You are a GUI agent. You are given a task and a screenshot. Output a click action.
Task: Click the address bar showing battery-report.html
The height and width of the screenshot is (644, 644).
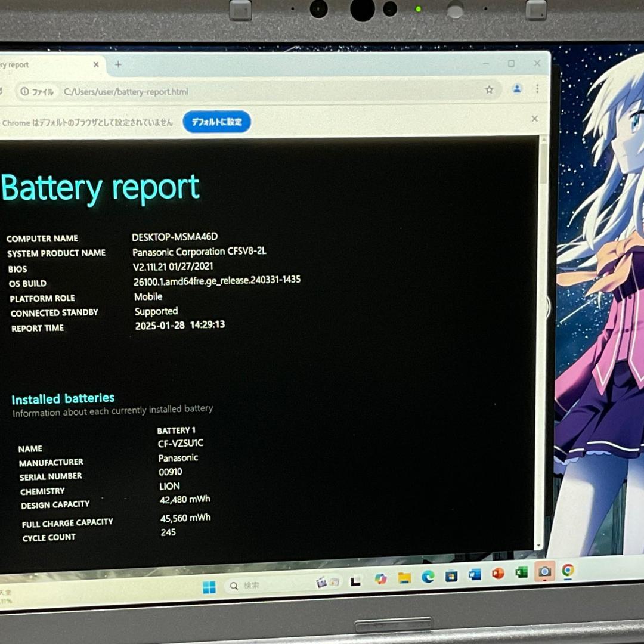point(125,91)
